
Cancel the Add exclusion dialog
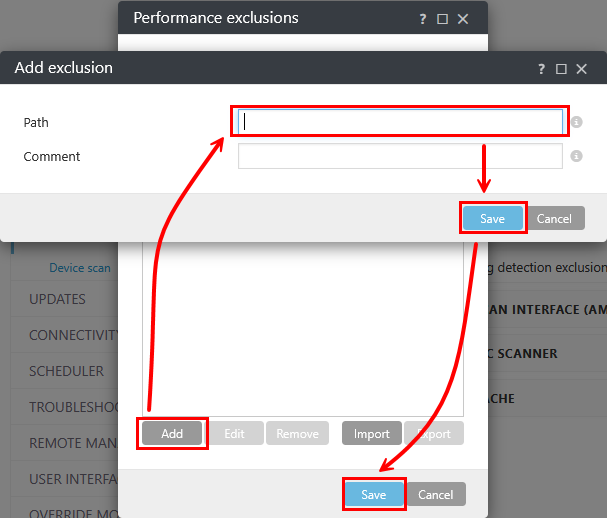(554, 219)
